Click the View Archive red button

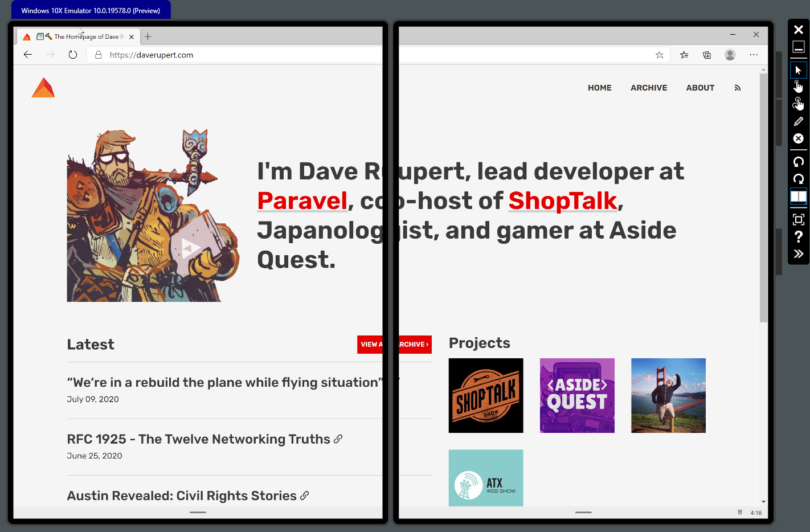point(394,344)
